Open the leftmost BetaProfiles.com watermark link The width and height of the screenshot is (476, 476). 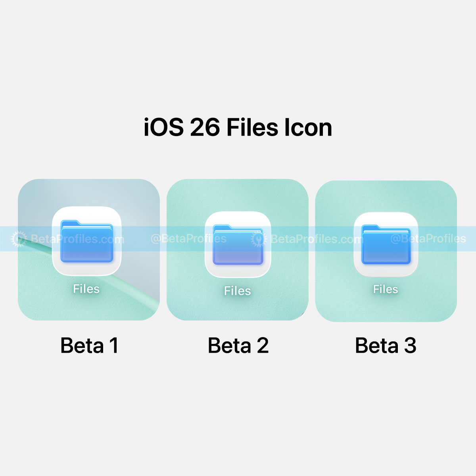(77, 239)
